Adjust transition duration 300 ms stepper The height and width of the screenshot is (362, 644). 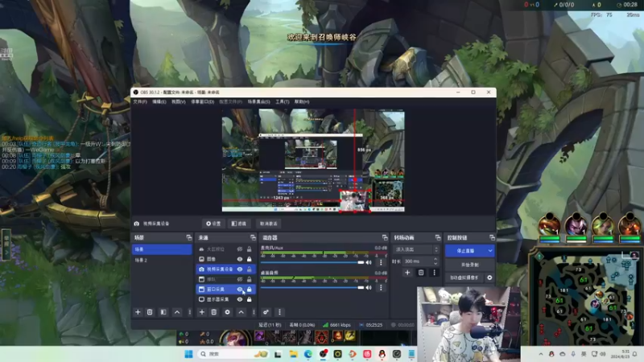(x=436, y=261)
